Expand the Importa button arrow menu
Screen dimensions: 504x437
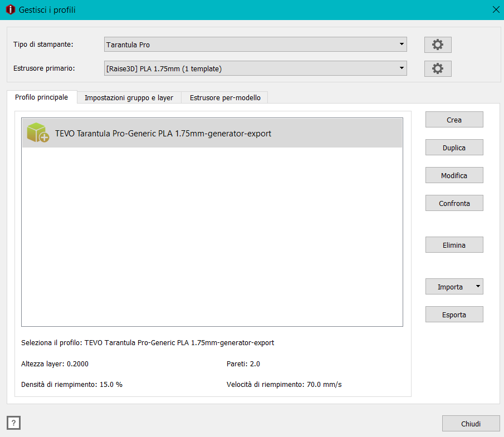(x=478, y=286)
